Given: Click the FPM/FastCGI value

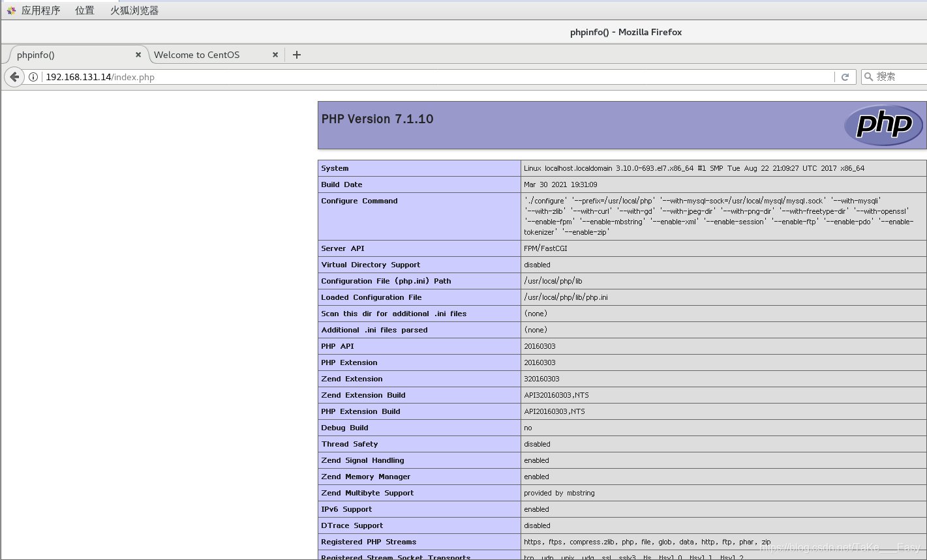Looking at the screenshot, I should click(x=545, y=248).
